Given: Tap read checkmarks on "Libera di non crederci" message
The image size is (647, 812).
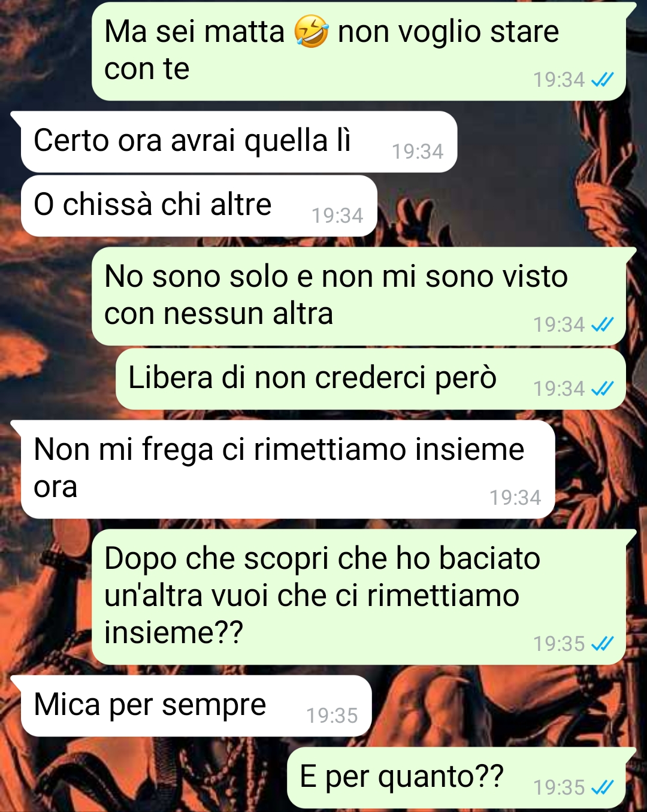Looking at the screenshot, I should click(x=602, y=389).
